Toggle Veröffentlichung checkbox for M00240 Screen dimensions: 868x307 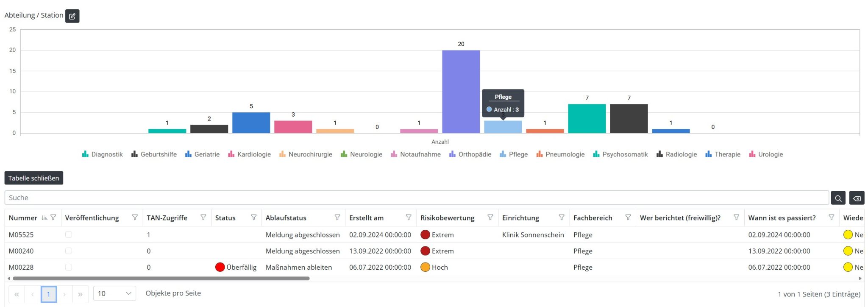pos(69,251)
